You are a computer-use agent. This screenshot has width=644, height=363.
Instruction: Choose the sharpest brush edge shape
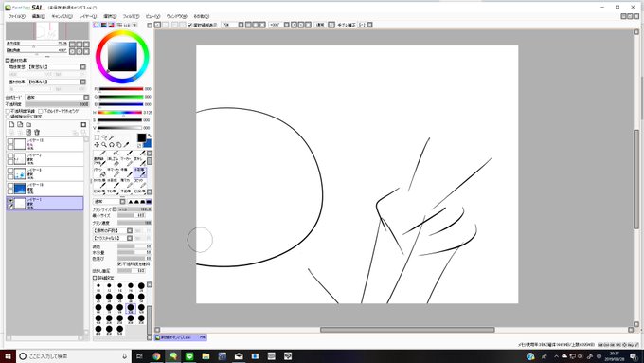131,202
